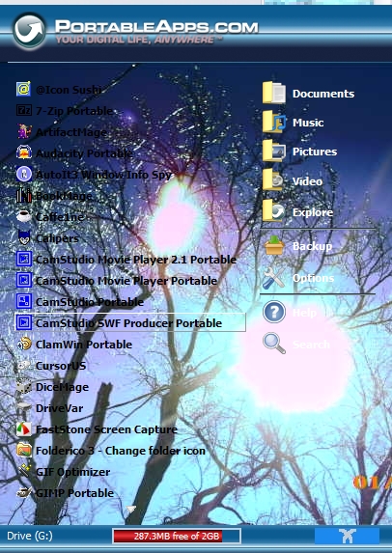
Task: Open the Pictures folder icon
Action: (x=273, y=151)
